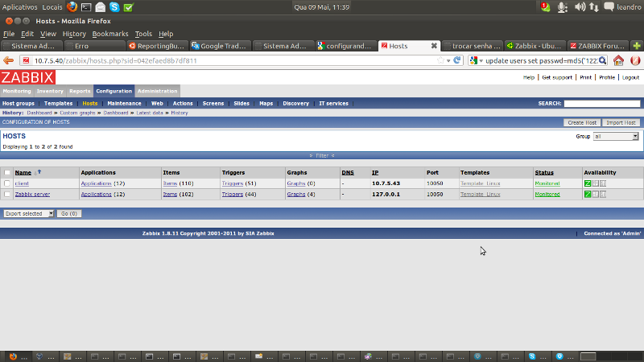
Task: Open the volume speaker indicator
Action: 580,7
